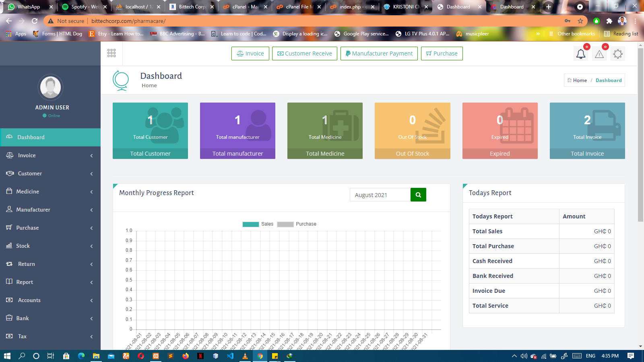The image size is (644, 362).
Task: Expand the Medicine sidebar submenu
Action: 50,191
